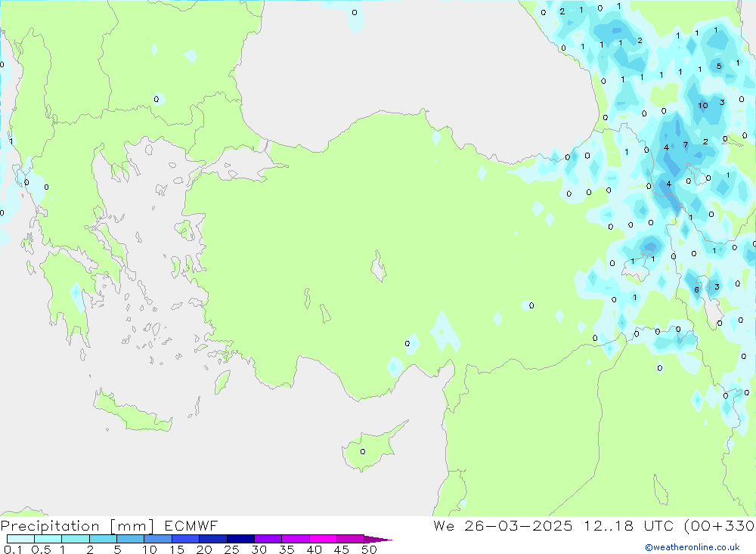Click legend scale label '10'
Screen dimensions: 756x554
click(150, 549)
